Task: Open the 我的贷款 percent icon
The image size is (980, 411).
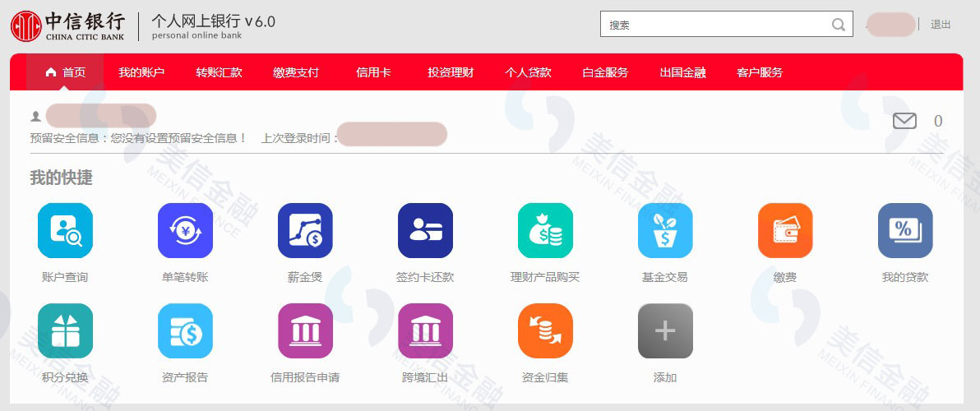Action: click(906, 230)
